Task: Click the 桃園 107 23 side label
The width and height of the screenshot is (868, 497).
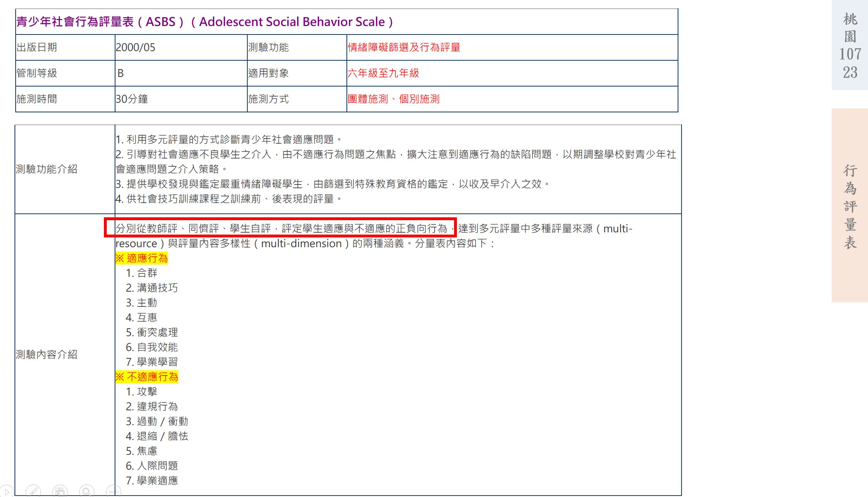Action: (x=850, y=46)
